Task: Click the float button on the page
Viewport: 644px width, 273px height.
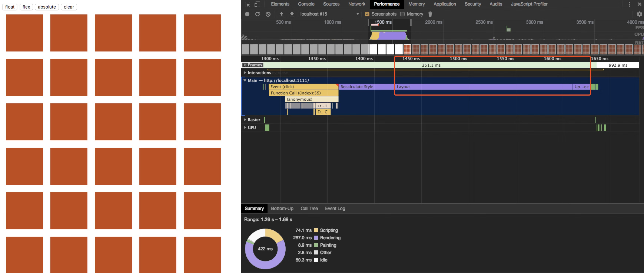Action: [10, 7]
